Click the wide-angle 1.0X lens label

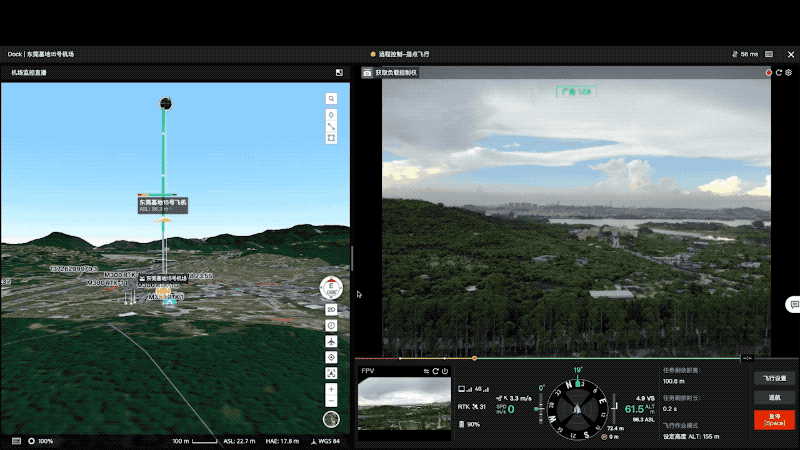(x=576, y=92)
